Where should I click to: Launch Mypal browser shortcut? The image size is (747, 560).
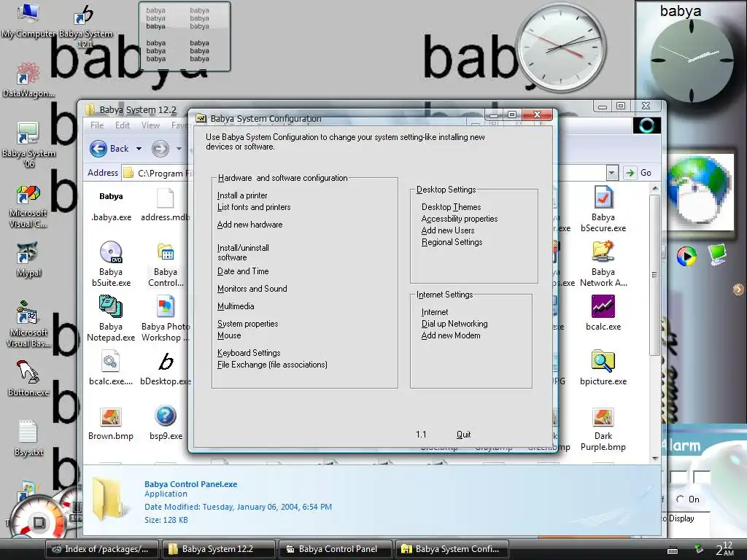[28, 260]
